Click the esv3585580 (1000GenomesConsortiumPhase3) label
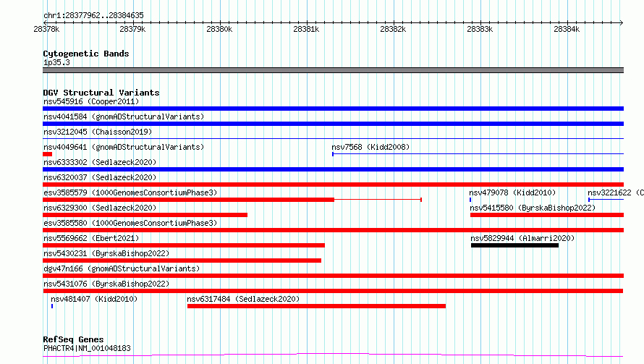This screenshot has height=364, width=644. pyautogui.click(x=130, y=223)
